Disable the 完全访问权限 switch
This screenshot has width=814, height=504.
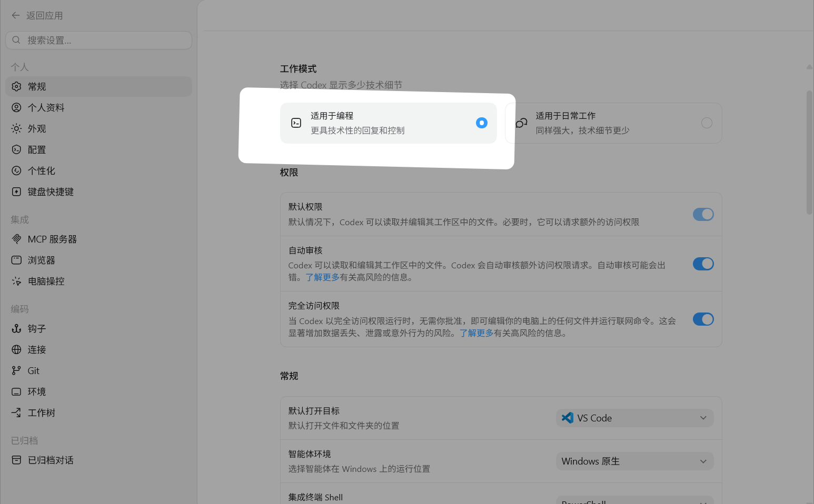pyautogui.click(x=703, y=319)
